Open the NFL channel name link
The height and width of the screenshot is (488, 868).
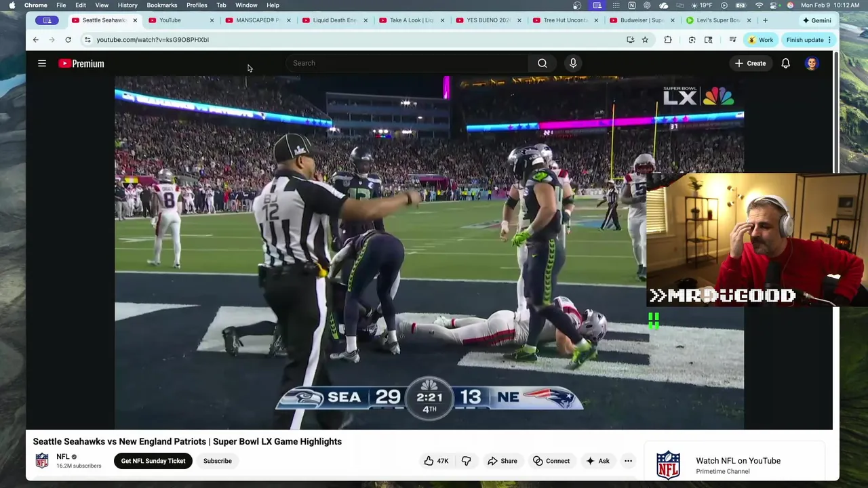[63, 457]
